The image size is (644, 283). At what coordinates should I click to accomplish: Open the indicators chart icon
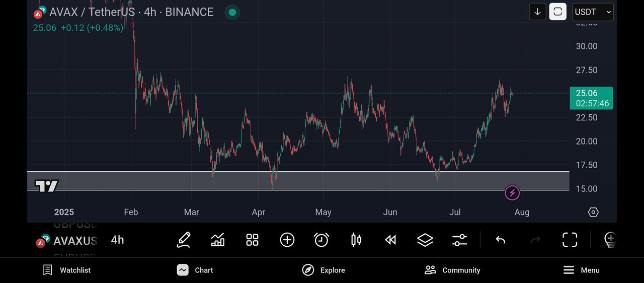coord(218,240)
